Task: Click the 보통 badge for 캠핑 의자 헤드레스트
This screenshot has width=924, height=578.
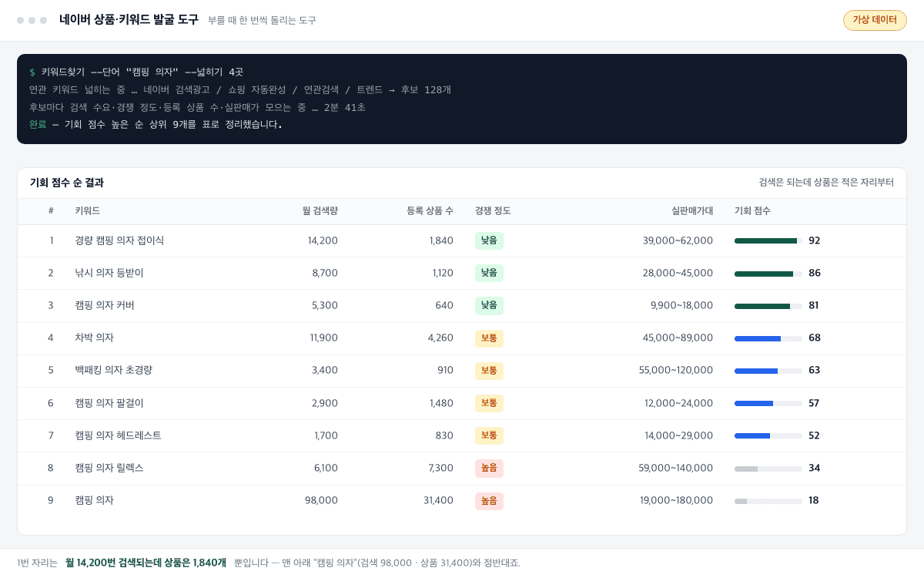Action: tap(489, 435)
